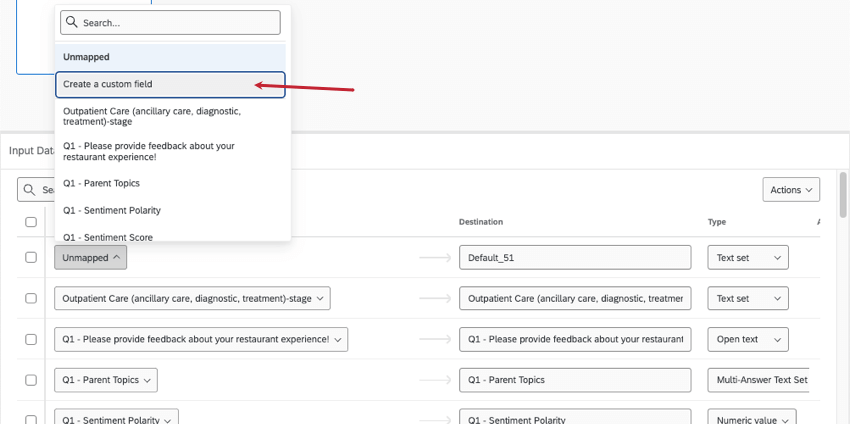Open the 'Open text' type dropdown
Screen dimensions: 850x424
[x=748, y=340]
